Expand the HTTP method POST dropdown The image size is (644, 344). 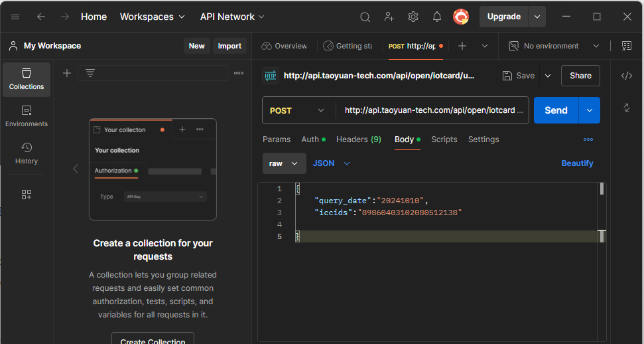pos(298,111)
